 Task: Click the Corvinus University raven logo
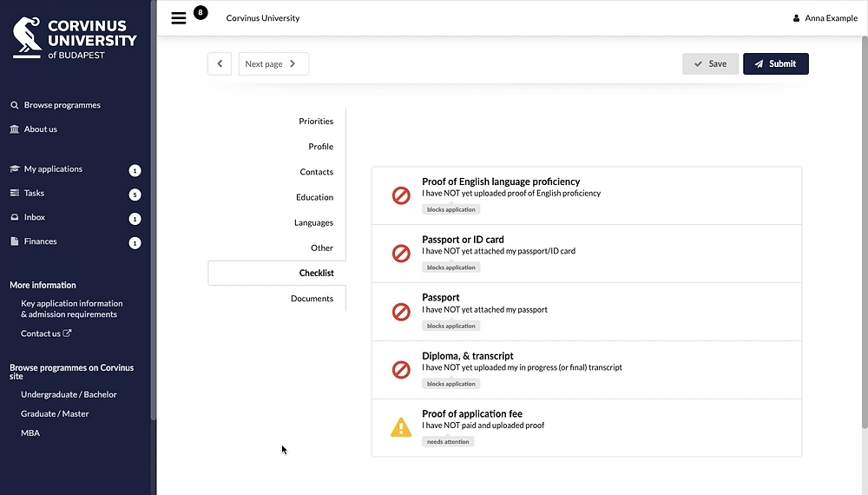click(x=27, y=37)
